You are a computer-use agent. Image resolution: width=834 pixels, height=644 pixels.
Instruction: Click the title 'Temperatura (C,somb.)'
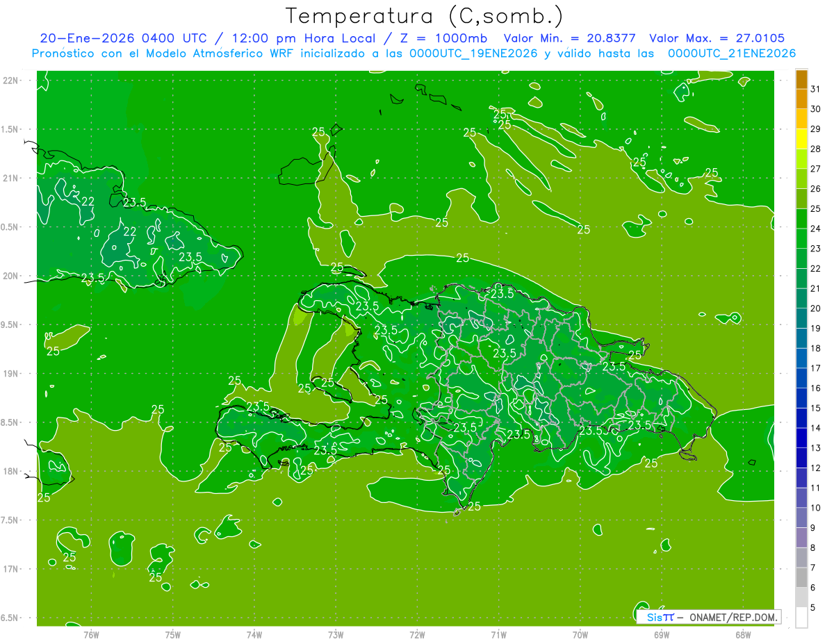pyautogui.click(x=425, y=16)
